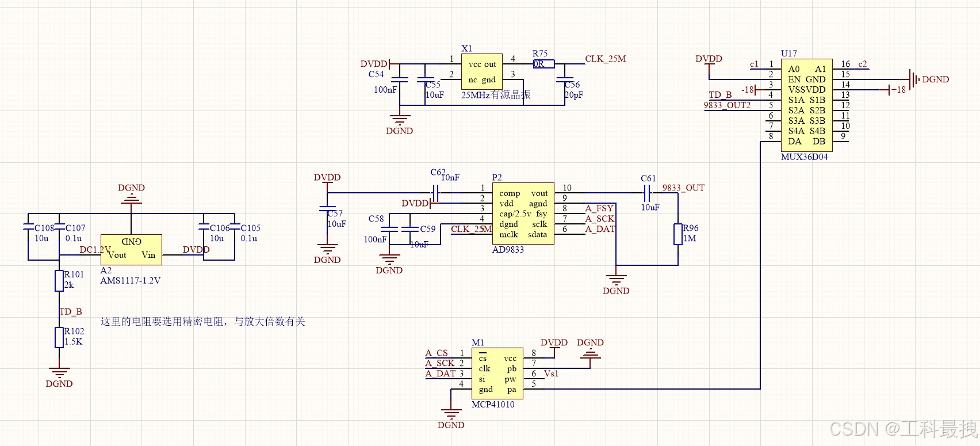Select the 9833_OUT net label
This screenshot has height=446, width=980.
point(683,188)
